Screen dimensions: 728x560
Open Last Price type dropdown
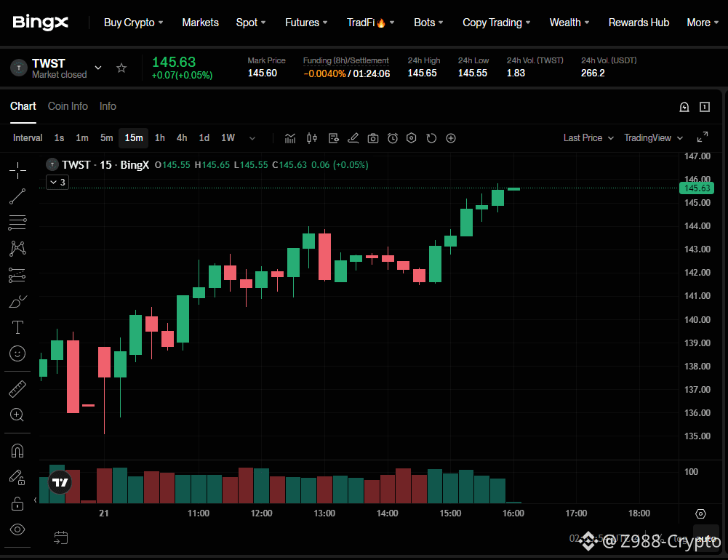(588, 138)
